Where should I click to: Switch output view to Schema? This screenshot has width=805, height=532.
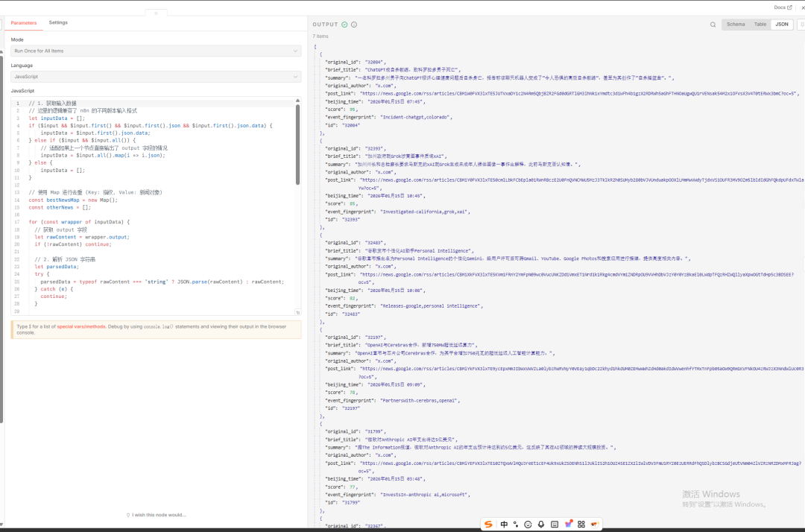click(735, 25)
